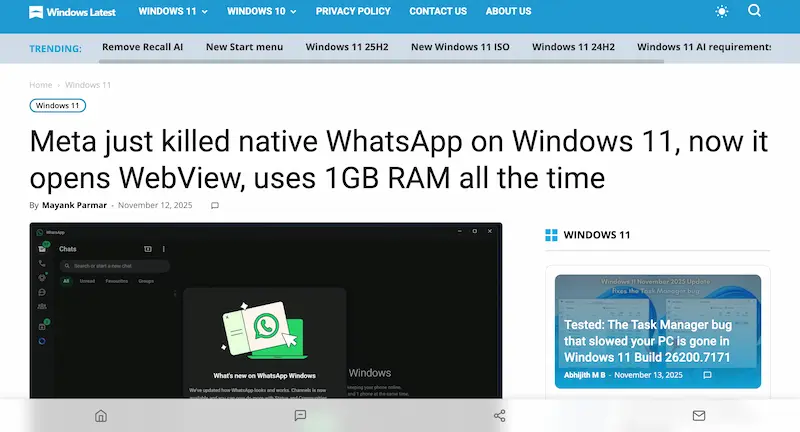Click the home icon in the bottom bar
Viewport: 800px width, 432px height.
tap(100, 415)
